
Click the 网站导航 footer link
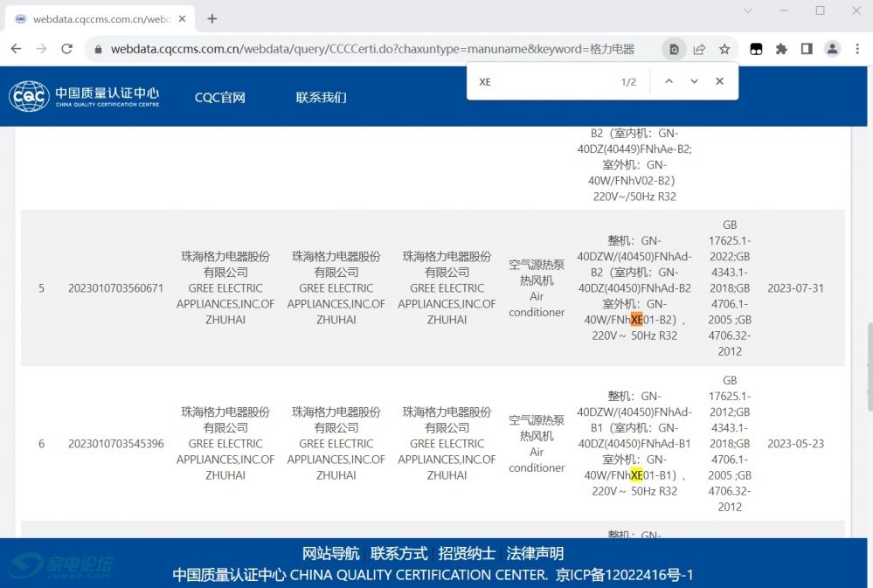[x=330, y=553]
